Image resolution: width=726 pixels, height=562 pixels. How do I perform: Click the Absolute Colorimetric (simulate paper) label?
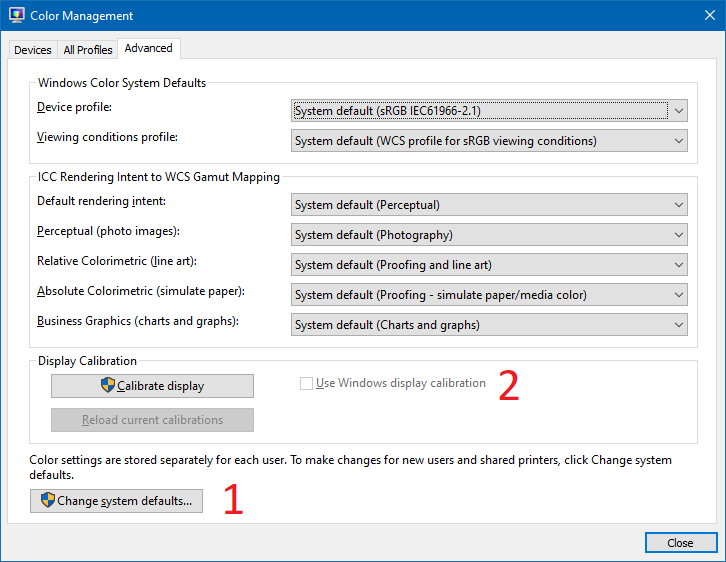[141, 291]
